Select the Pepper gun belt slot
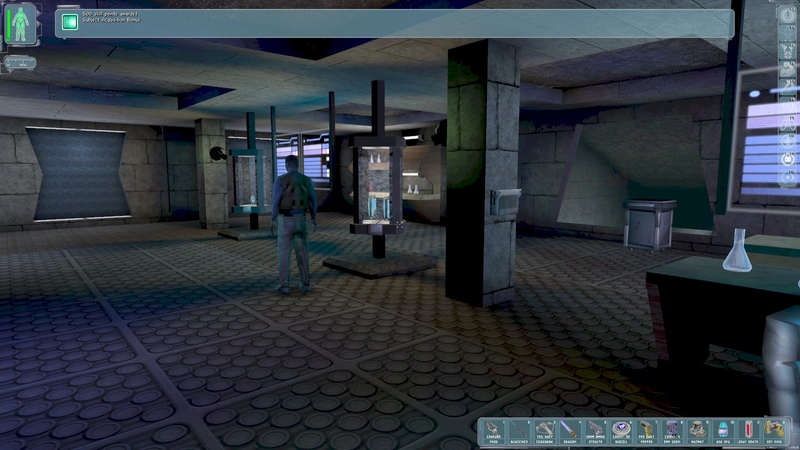This screenshot has width=800, height=450. [x=646, y=431]
